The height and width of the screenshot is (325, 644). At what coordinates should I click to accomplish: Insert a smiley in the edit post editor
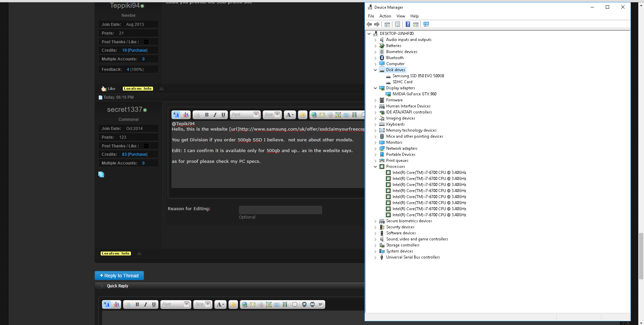pos(303,115)
